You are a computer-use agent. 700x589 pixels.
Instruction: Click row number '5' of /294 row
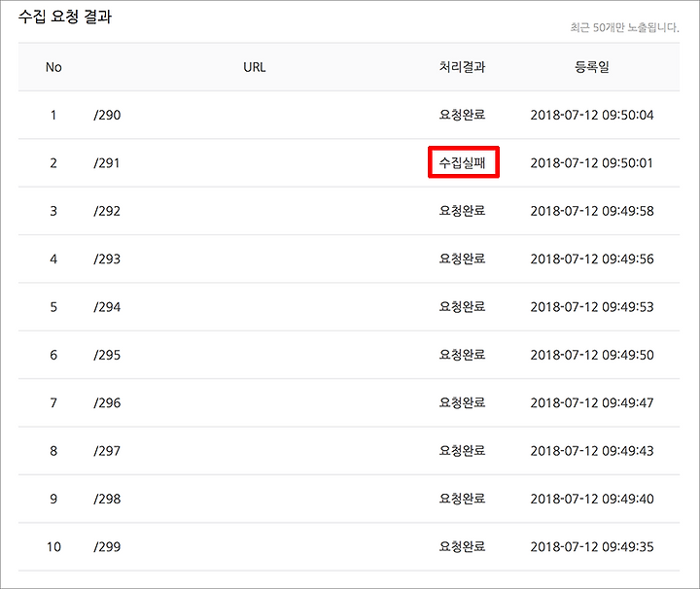[x=53, y=307]
